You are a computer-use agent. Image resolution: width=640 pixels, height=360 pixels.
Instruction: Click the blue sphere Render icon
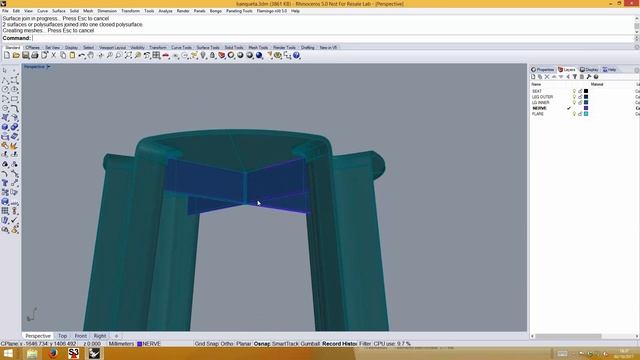point(259,56)
